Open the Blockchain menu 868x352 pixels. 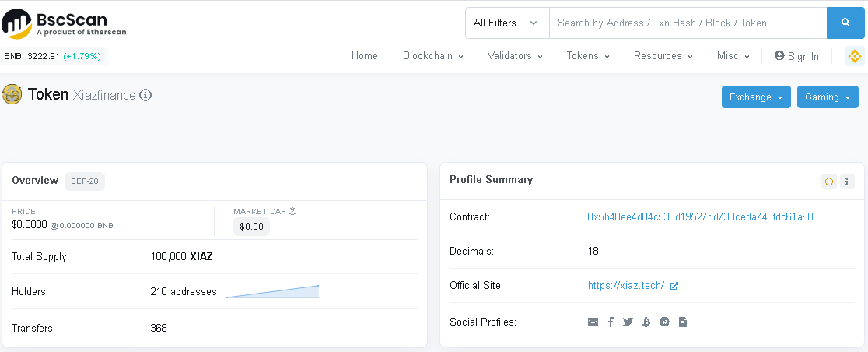[x=432, y=56]
